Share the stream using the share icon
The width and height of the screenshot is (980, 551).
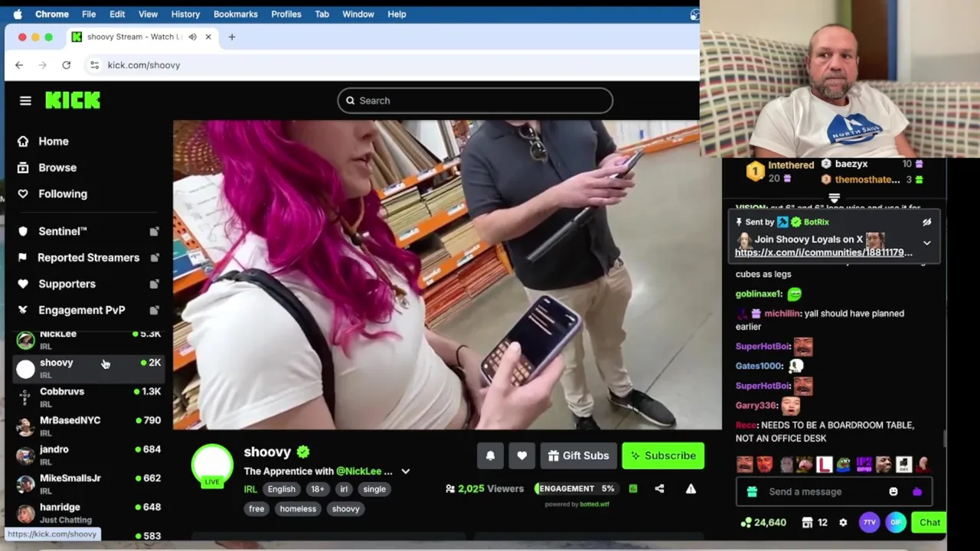pyautogui.click(x=659, y=488)
